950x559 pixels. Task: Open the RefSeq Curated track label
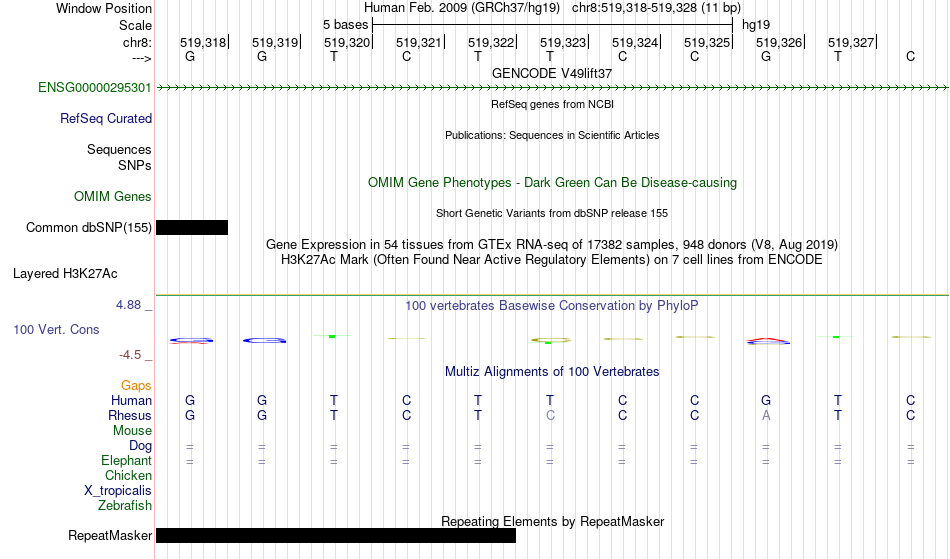click(x=105, y=118)
